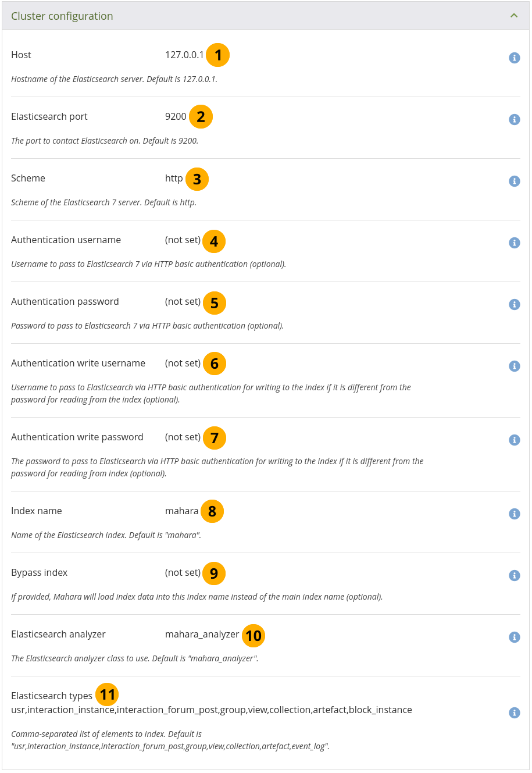Show help for Authentication write password
Viewport: 532px width, 773px height.
514,440
